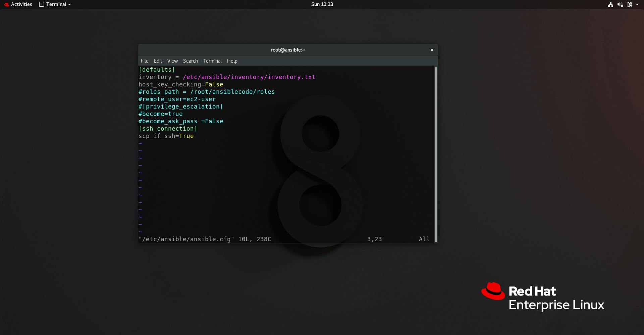Open the Activities overview
The image size is (644, 335).
(18, 4)
